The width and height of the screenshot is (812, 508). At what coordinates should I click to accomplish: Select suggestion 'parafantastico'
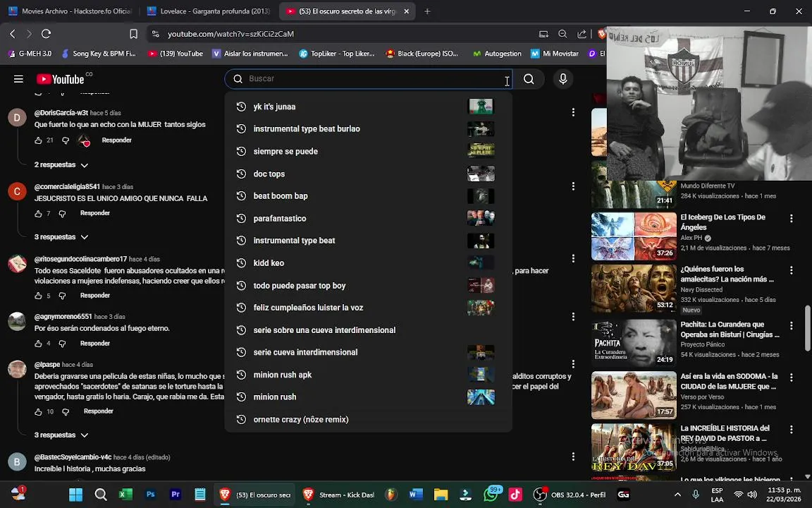[368, 218]
